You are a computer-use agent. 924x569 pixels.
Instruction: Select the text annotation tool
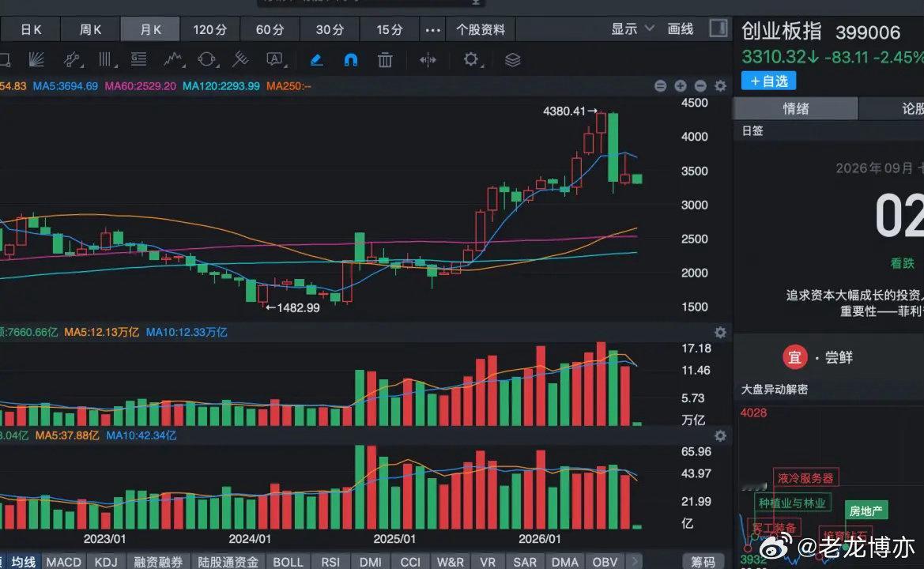[x=274, y=59]
